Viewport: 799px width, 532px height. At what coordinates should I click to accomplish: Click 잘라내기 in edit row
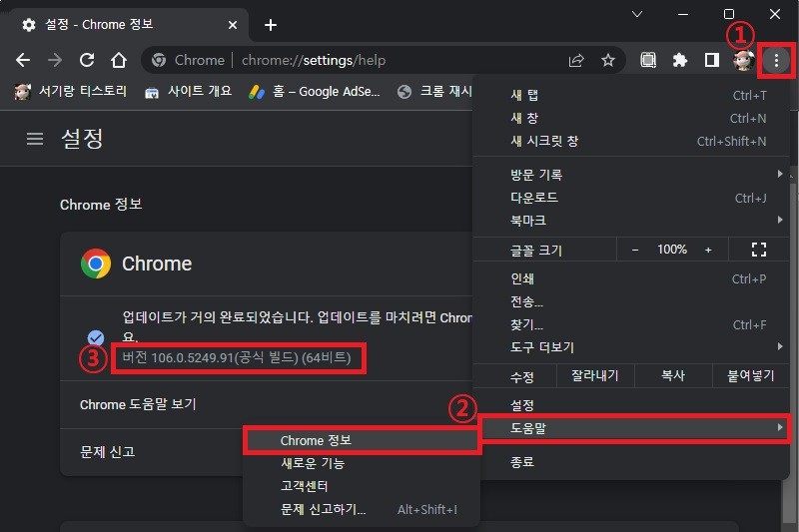[x=594, y=376]
